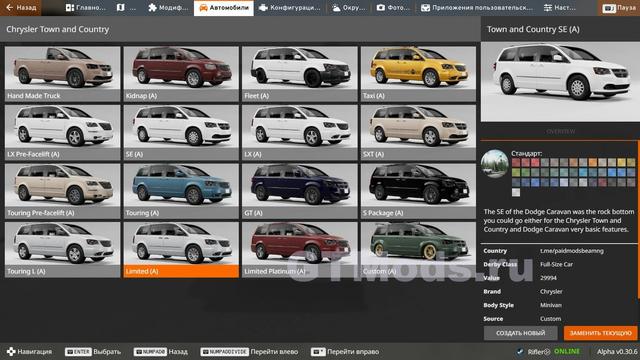The width and height of the screenshot is (640, 360).
Task: Pick the first red Стандарт swatch
Action: click(516, 162)
